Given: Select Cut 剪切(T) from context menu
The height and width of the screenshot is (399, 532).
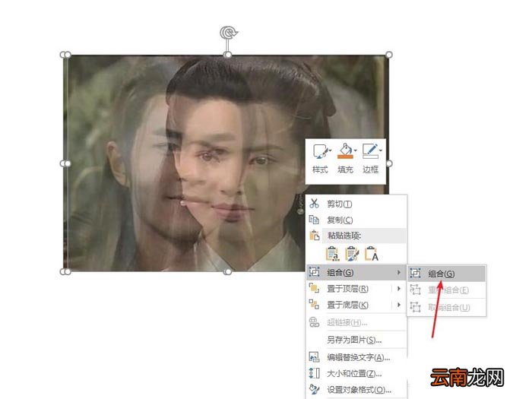Looking at the screenshot, I should click(356, 204).
